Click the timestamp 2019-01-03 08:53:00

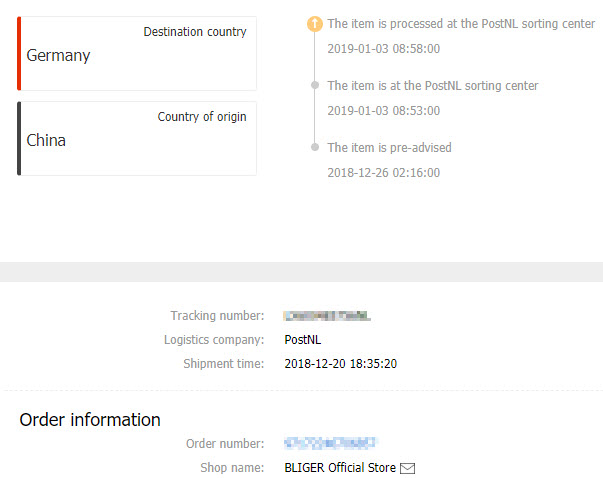(x=383, y=110)
